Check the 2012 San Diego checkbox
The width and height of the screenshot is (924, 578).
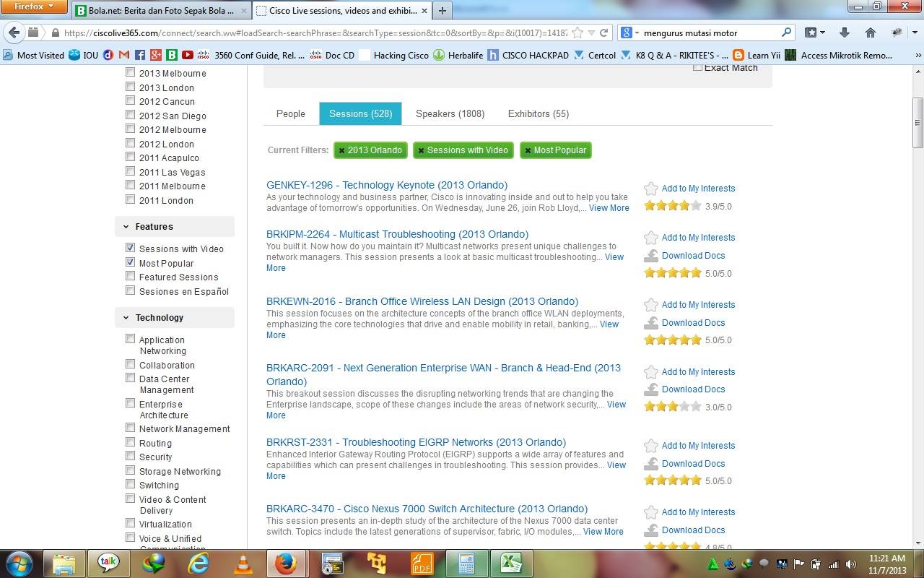click(131, 115)
